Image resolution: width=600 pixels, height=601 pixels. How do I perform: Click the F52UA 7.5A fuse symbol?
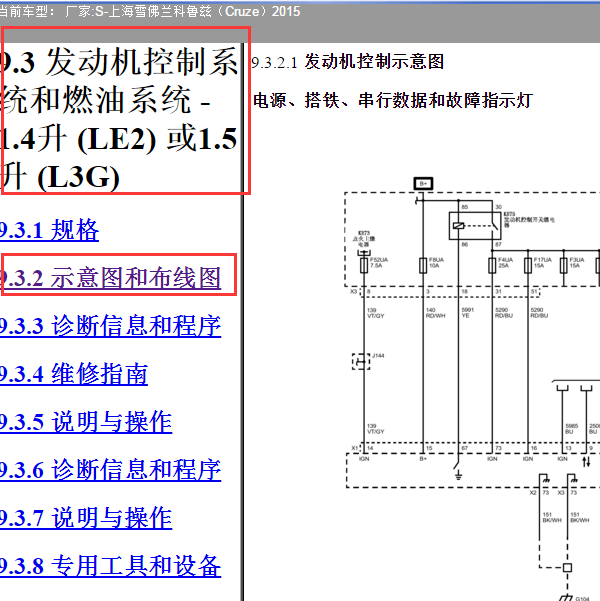[x=364, y=266]
